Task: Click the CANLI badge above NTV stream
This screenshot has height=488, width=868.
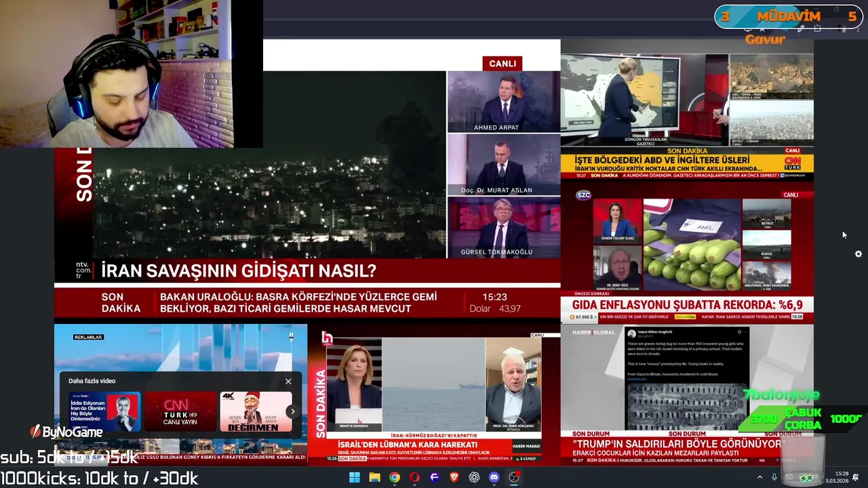Action: coord(502,64)
